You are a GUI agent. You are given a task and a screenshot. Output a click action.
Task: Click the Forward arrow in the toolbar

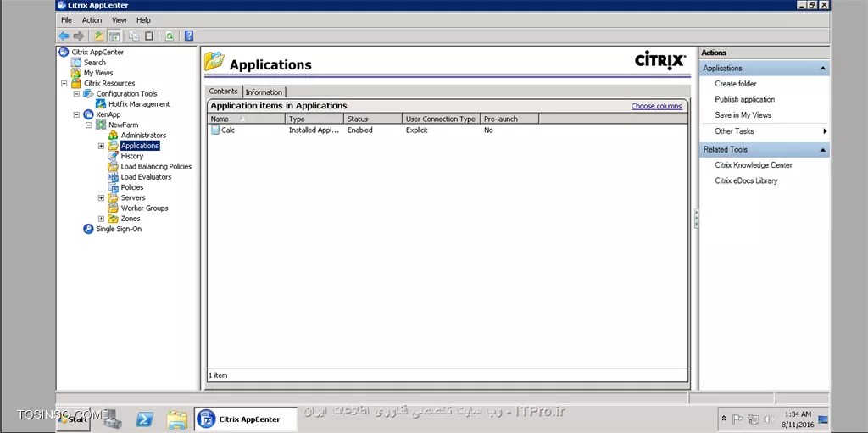(79, 36)
